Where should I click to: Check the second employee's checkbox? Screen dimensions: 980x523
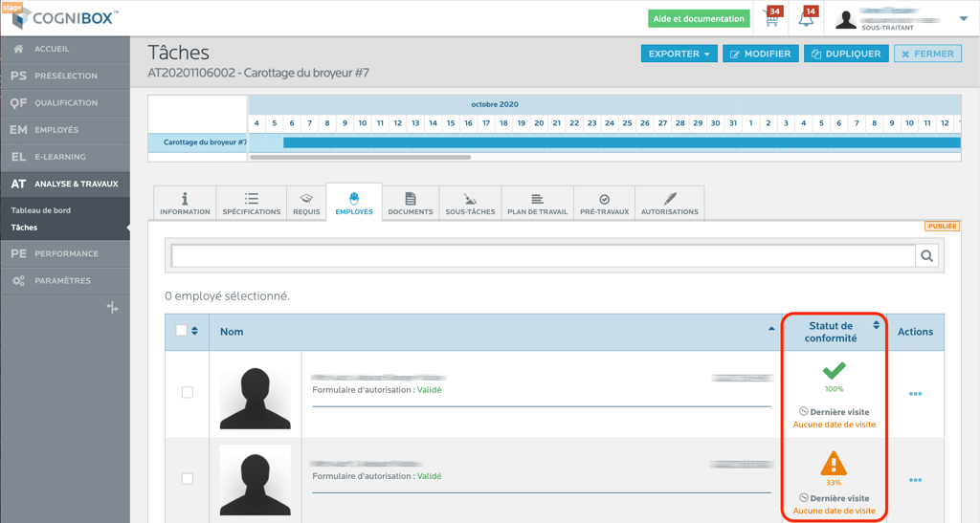click(x=188, y=479)
